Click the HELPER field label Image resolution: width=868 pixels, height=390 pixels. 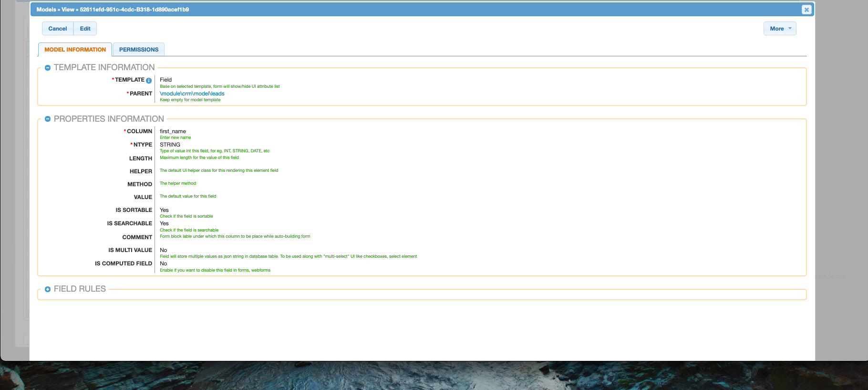coord(141,171)
